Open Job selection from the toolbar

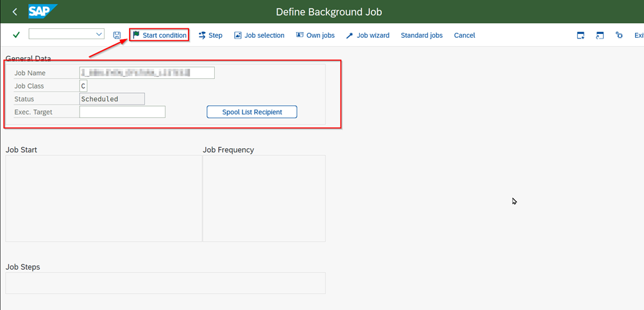pyautogui.click(x=259, y=35)
